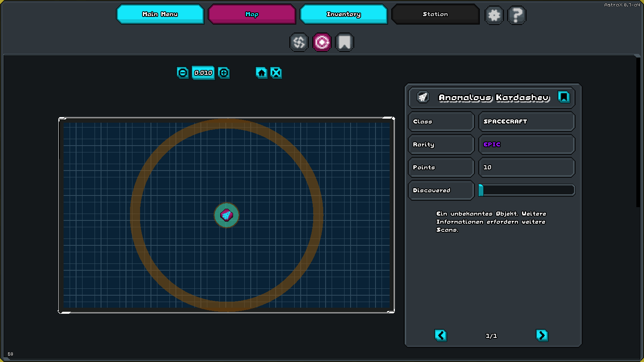Go to next object page arrow
644x362 pixels.
click(x=542, y=335)
